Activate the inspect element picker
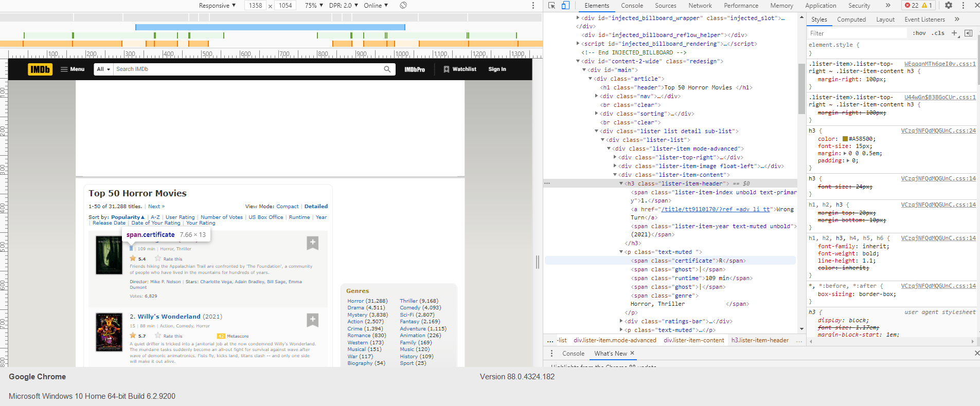 [x=552, y=6]
